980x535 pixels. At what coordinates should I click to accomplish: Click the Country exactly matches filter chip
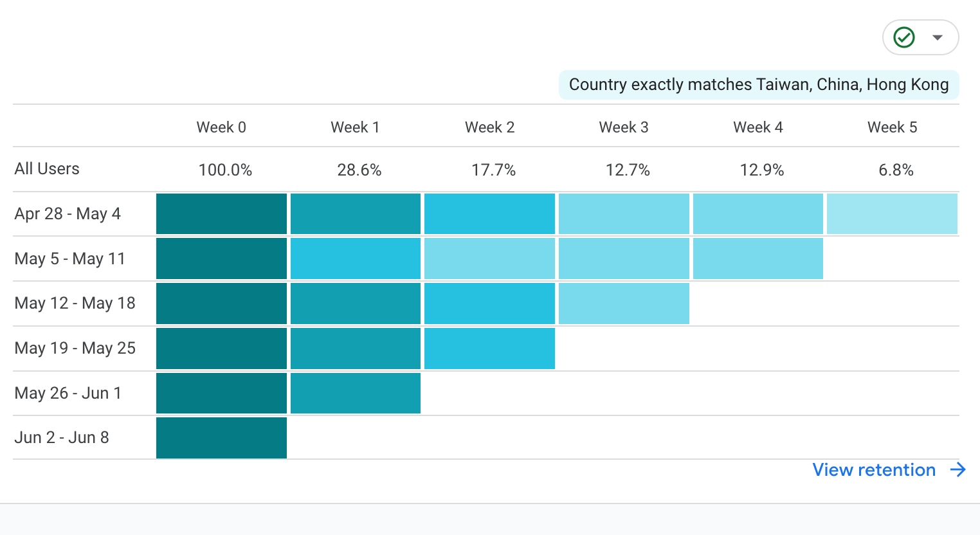pyautogui.click(x=759, y=85)
